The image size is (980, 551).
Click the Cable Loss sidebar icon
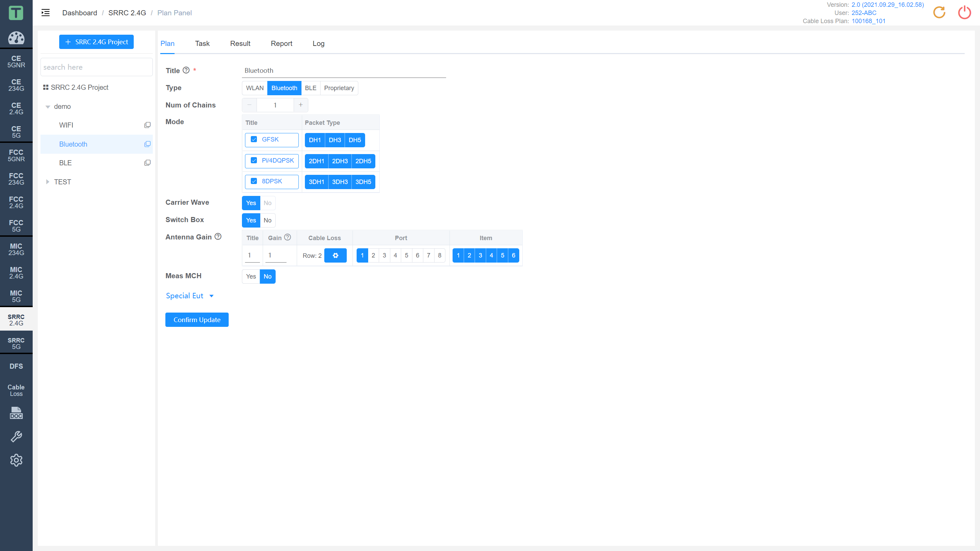coord(16,390)
